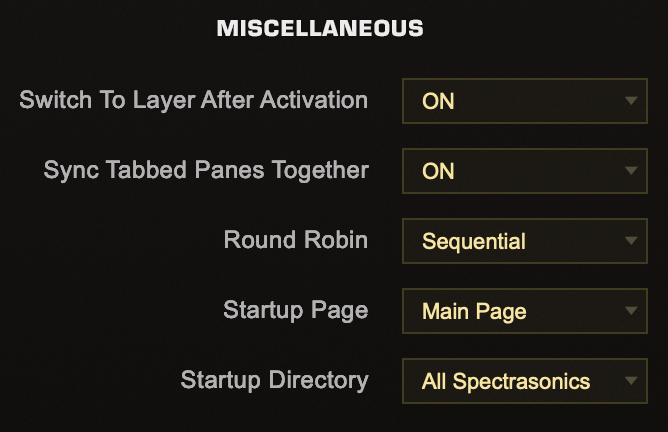The image size is (668, 432).
Task: Click the arrow on Sync Tabbed Panes dropdown
Action: (630, 171)
